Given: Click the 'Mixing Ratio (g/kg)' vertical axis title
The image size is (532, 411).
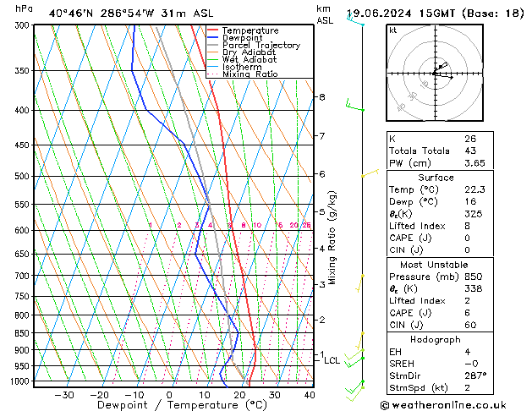Looking at the screenshot, I should pos(332,238).
